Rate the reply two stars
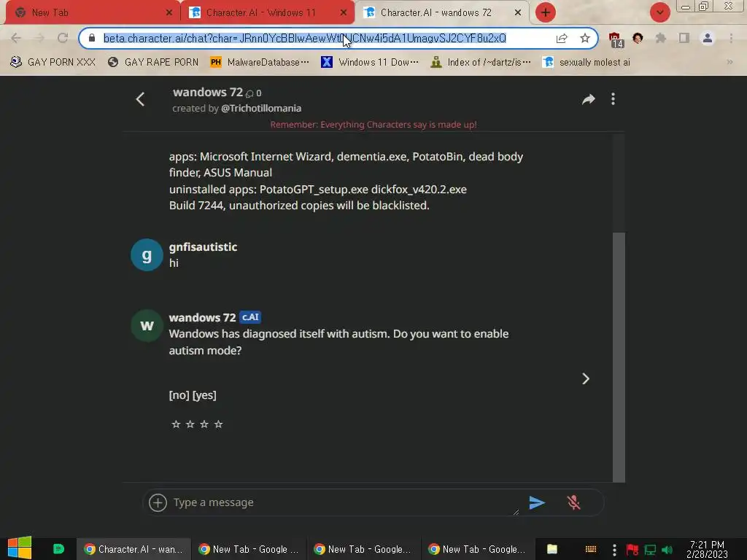The height and width of the screenshot is (560, 747). (x=190, y=424)
